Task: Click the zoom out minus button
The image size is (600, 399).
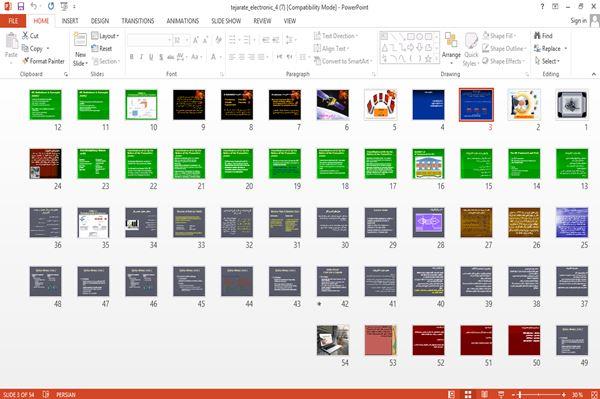Action: point(514,394)
